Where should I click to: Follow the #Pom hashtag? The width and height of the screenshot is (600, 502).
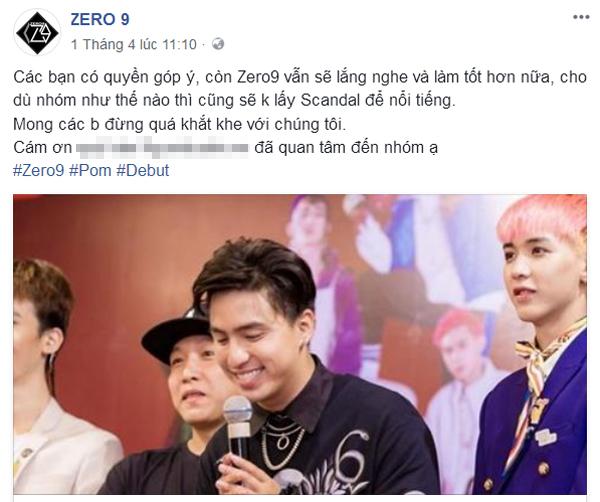90,171
